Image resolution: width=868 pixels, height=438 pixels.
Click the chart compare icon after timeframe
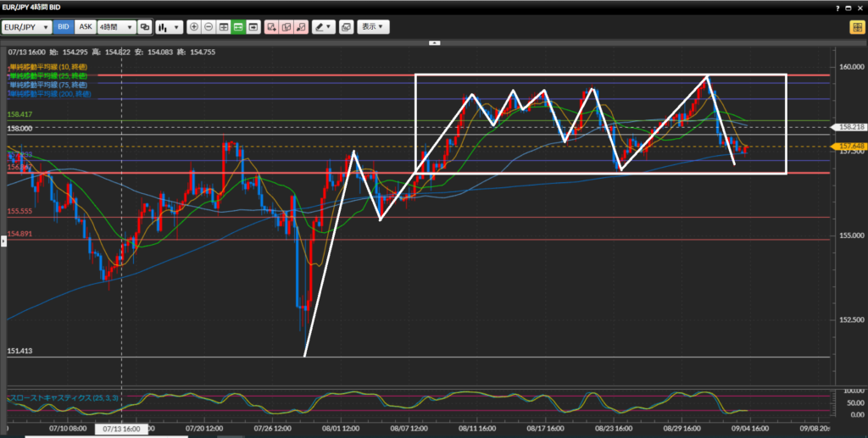coord(145,27)
